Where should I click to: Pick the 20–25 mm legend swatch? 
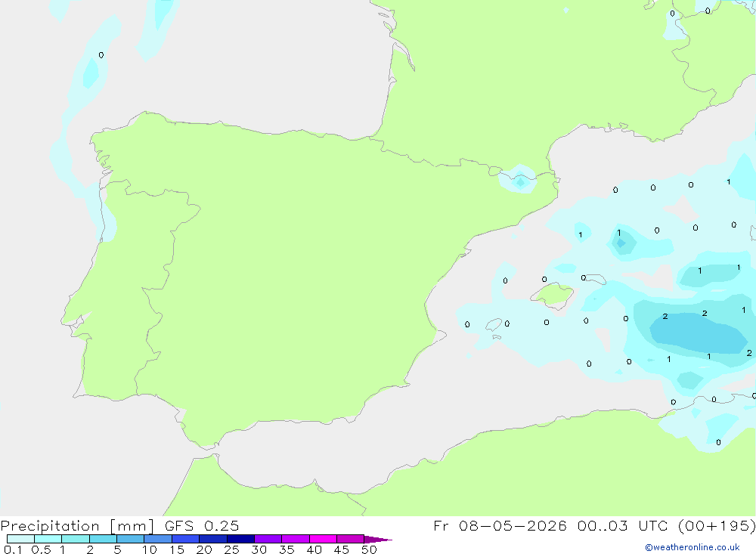click(213, 539)
